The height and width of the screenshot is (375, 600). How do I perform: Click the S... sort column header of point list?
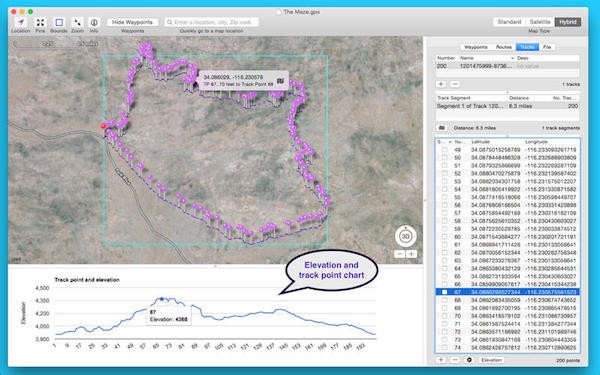click(x=444, y=142)
